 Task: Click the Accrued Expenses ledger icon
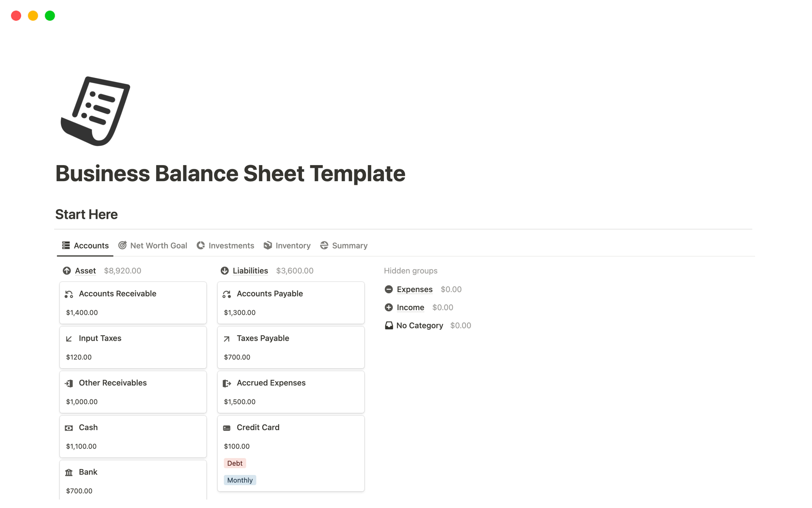point(227,383)
